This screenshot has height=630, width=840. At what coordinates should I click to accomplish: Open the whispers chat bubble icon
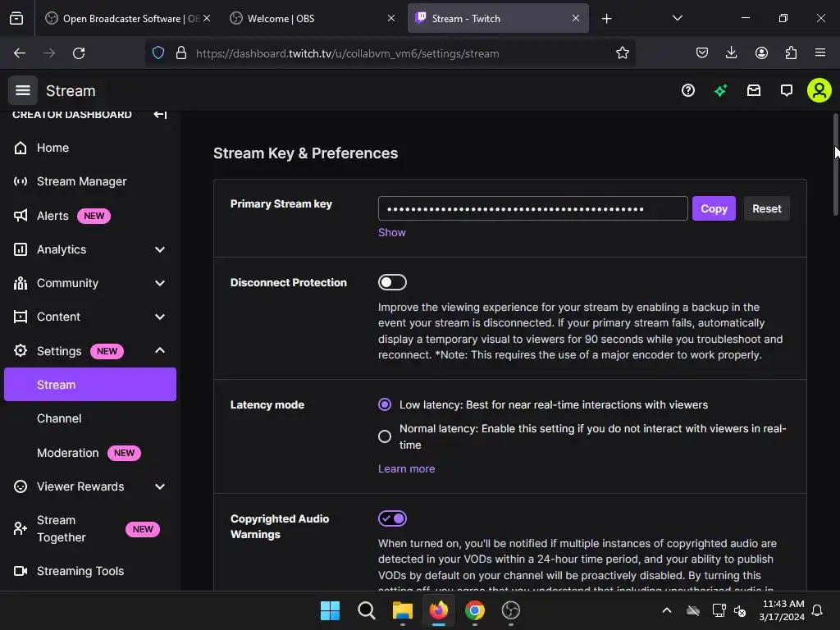[787, 90]
